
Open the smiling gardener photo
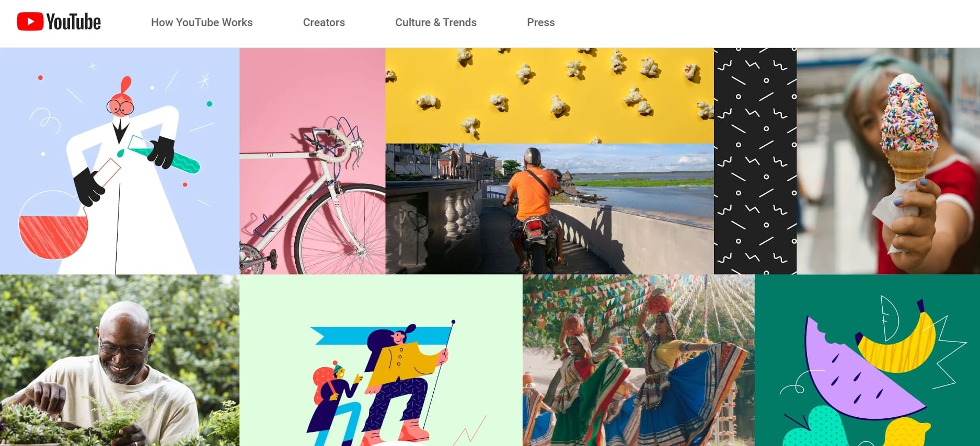click(x=120, y=360)
